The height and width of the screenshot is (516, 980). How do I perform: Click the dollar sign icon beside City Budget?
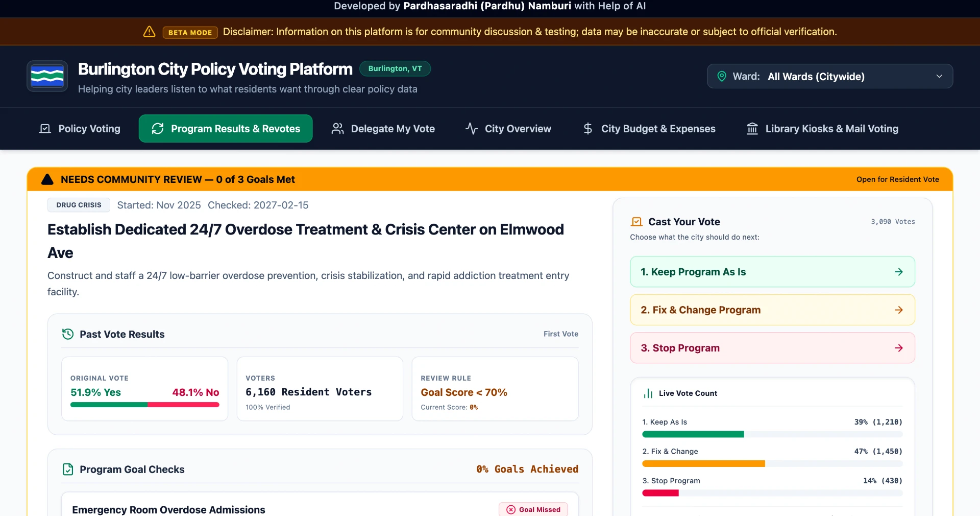(x=588, y=129)
